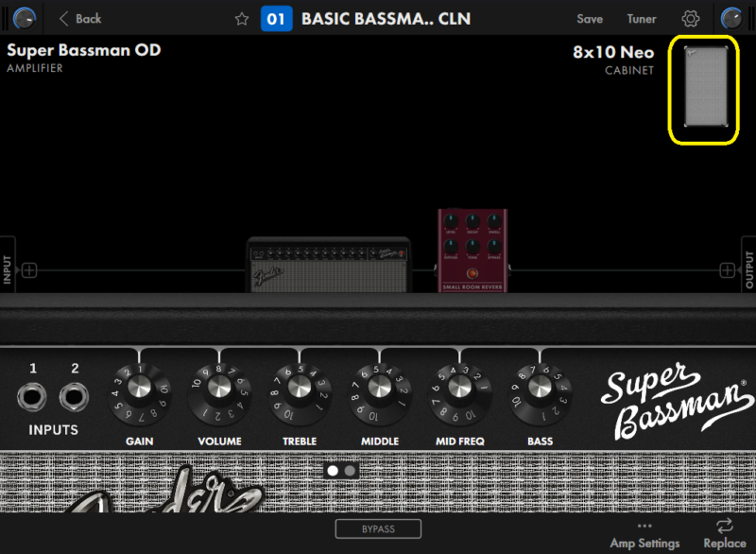Add effect at output plus icon

coord(727,270)
